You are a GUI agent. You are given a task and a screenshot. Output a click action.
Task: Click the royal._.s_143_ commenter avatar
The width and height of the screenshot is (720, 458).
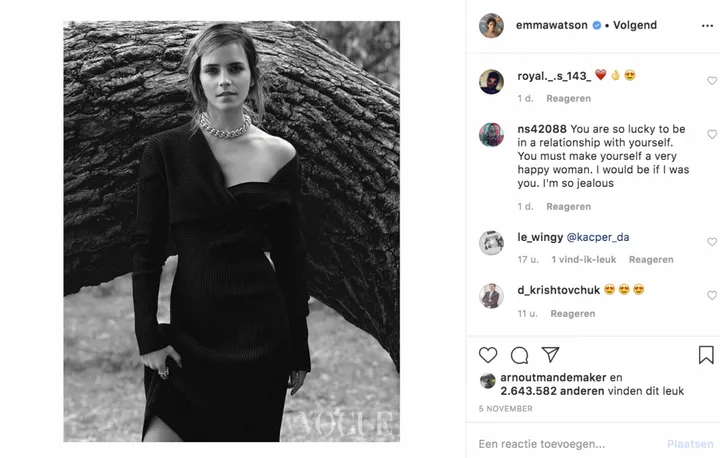(491, 81)
